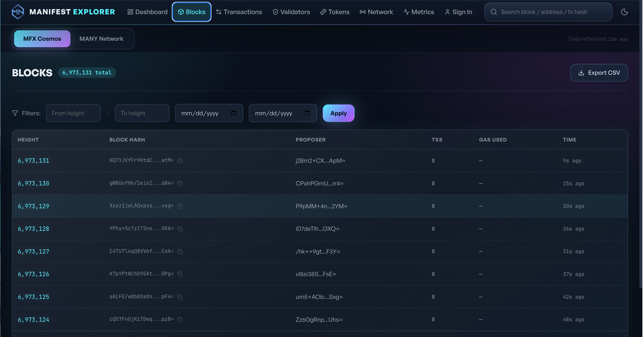Image resolution: width=644 pixels, height=337 pixels.
Task: Click the TIME column header
Action: pos(569,140)
